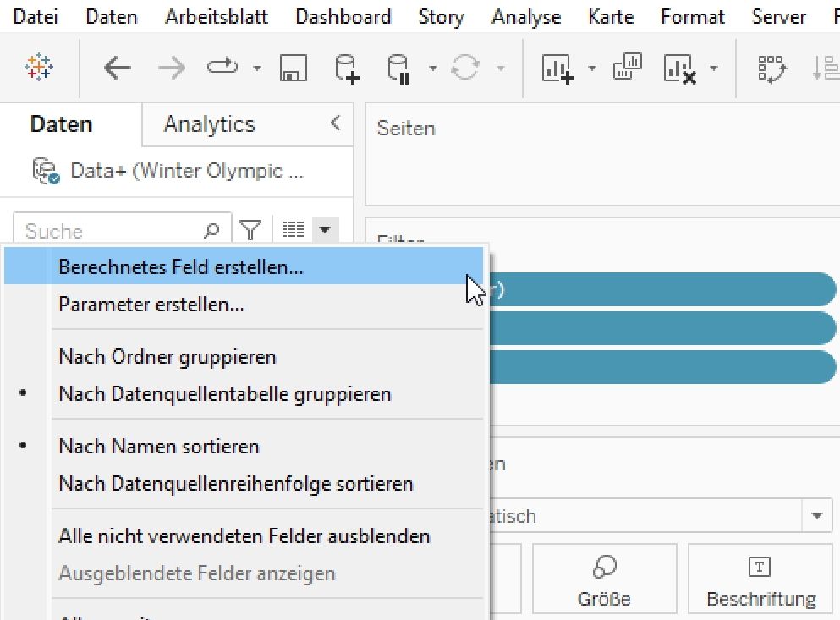Clear the sheet with the chart-X icon

pos(679,68)
